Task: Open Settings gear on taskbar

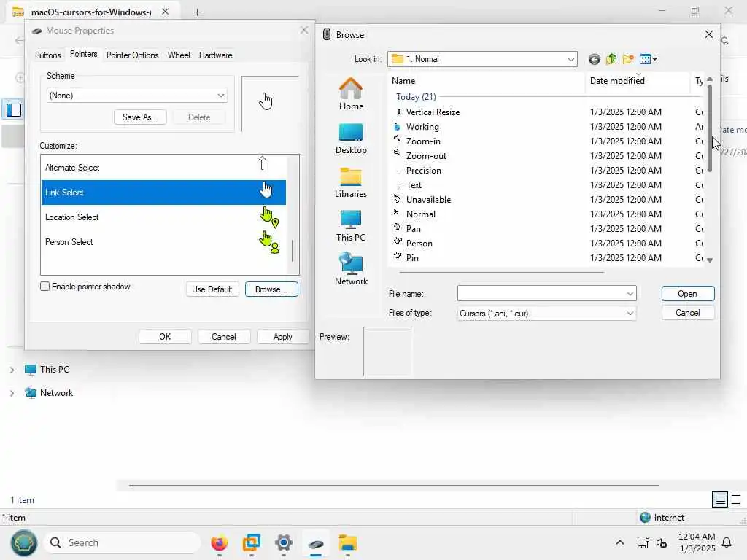Action: tap(284, 542)
